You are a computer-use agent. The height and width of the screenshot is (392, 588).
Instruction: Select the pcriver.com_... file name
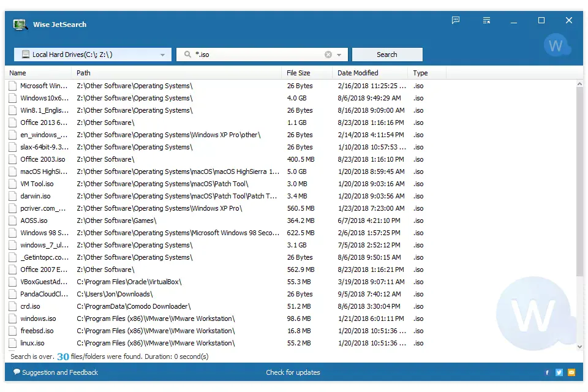[43, 209]
